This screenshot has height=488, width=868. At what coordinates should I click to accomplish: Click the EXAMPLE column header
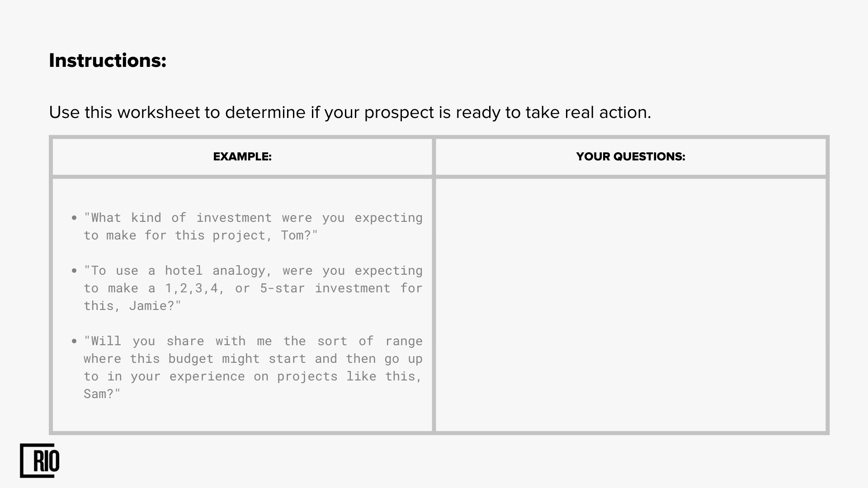click(242, 157)
